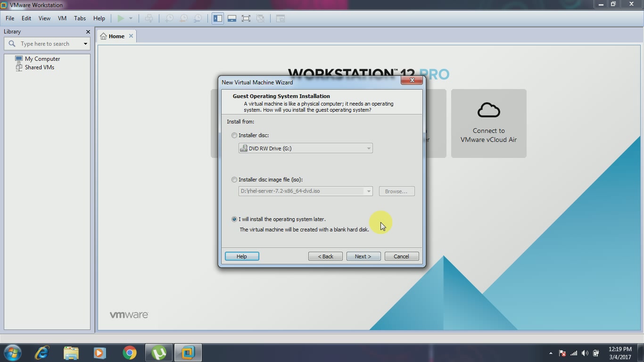Click the Enter Full Screen icon

pyautogui.click(x=246, y=18)
